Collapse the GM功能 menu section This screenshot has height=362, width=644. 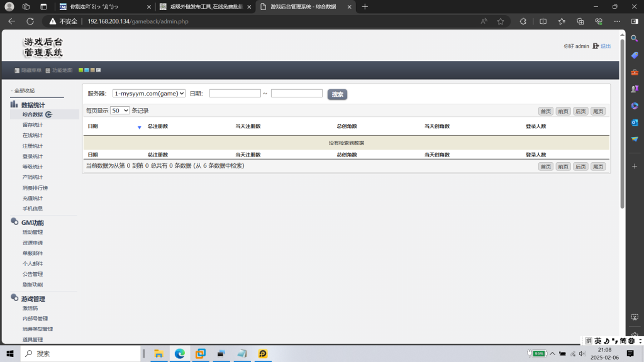point(32,222)
